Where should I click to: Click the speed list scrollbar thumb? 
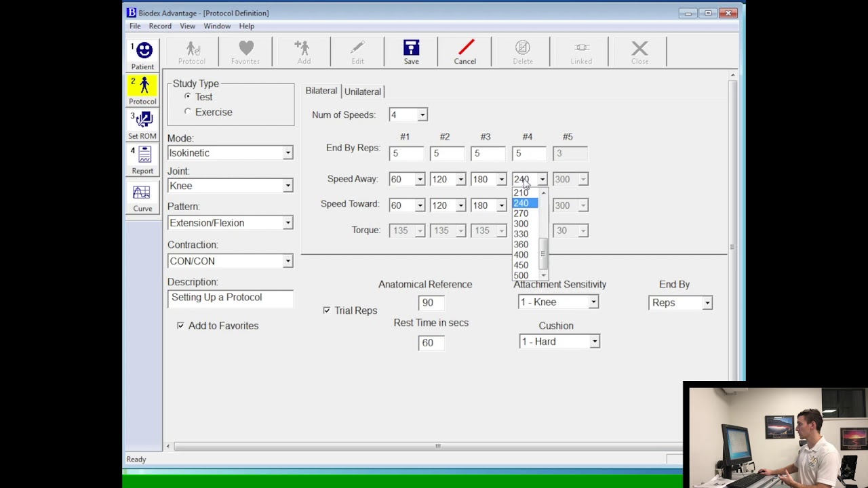(542, 253)
